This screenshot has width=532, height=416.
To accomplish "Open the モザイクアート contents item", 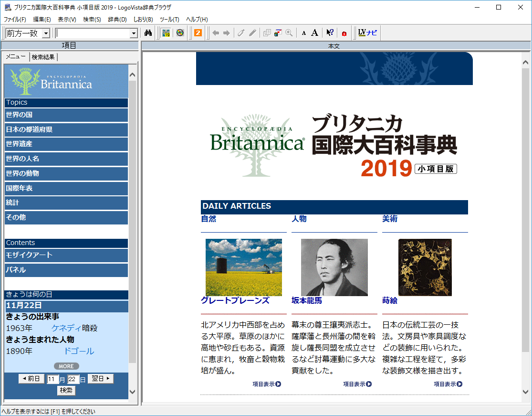I will 66,255.
